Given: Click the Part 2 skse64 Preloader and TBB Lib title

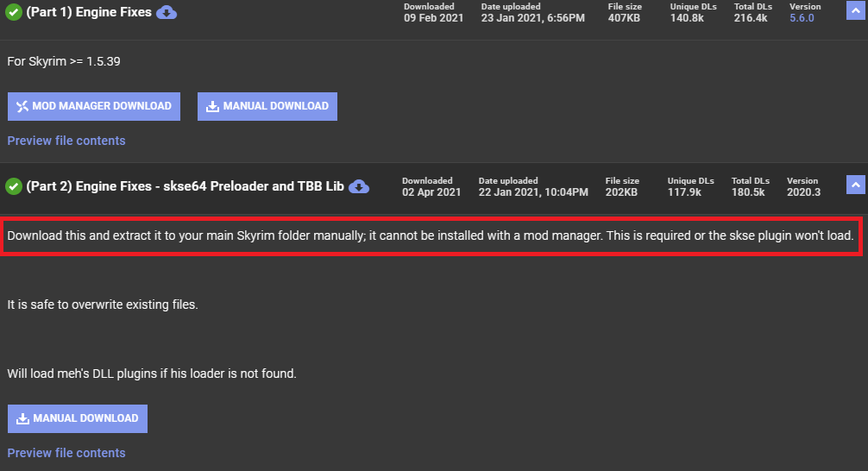Looking at the screenshot, I should coord(186,186).
